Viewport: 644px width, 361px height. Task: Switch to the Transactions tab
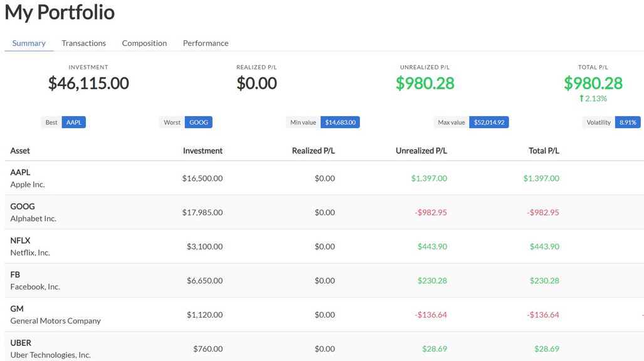(84, 43)
